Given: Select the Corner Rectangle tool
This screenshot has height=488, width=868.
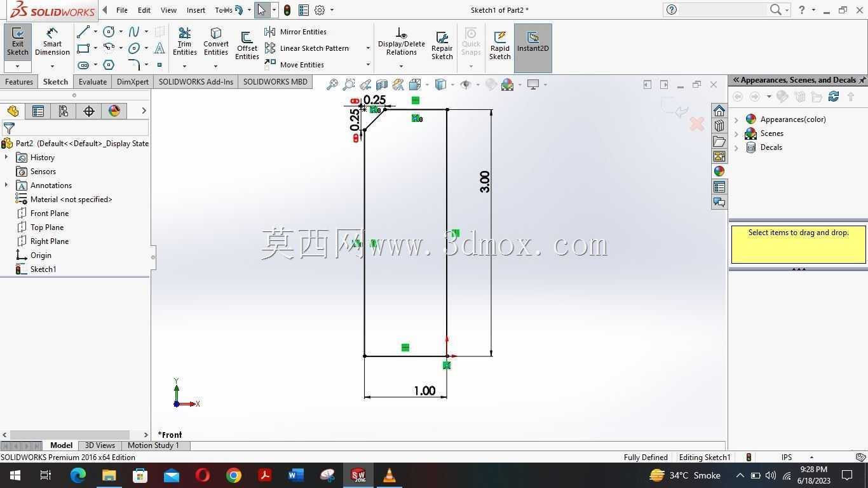Looking at the screenshot, I should 83,48.
